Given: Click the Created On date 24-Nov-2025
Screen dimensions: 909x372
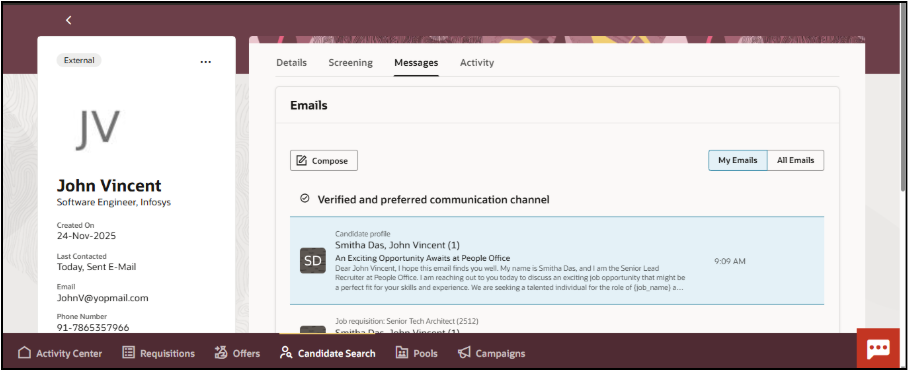Looking at the screenshot, I should (x=86, y=236).
